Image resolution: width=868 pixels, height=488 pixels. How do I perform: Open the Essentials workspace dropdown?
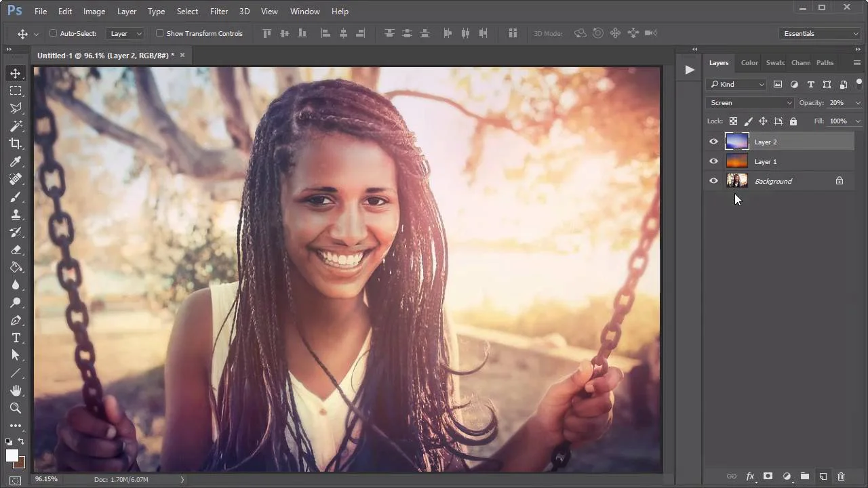tap(821, 33)
